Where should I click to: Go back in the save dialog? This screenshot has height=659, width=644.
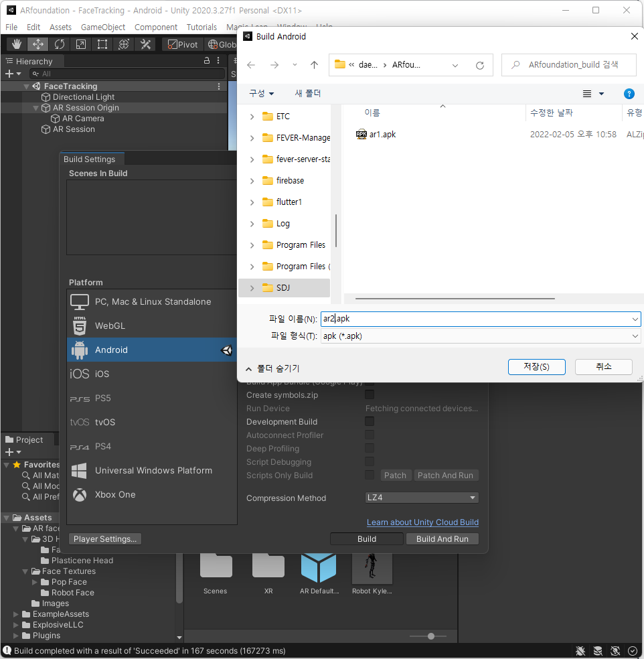[x=251, y=65]
